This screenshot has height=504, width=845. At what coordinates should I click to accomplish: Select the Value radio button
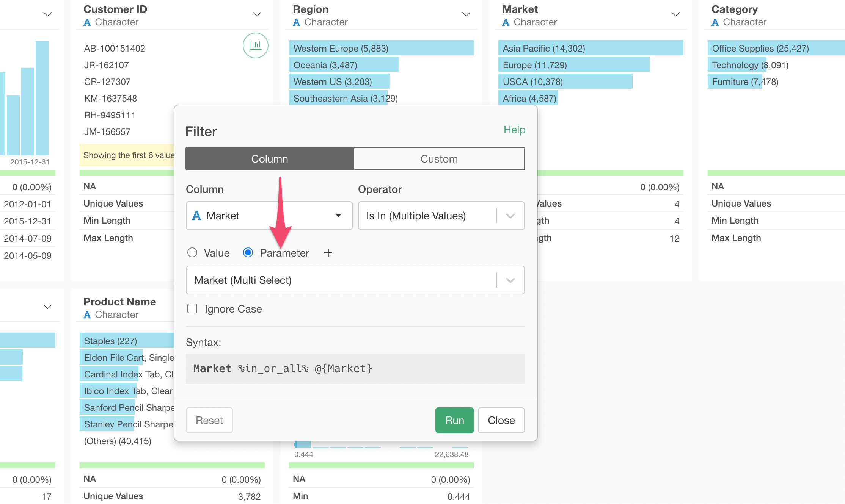point(192,253)
